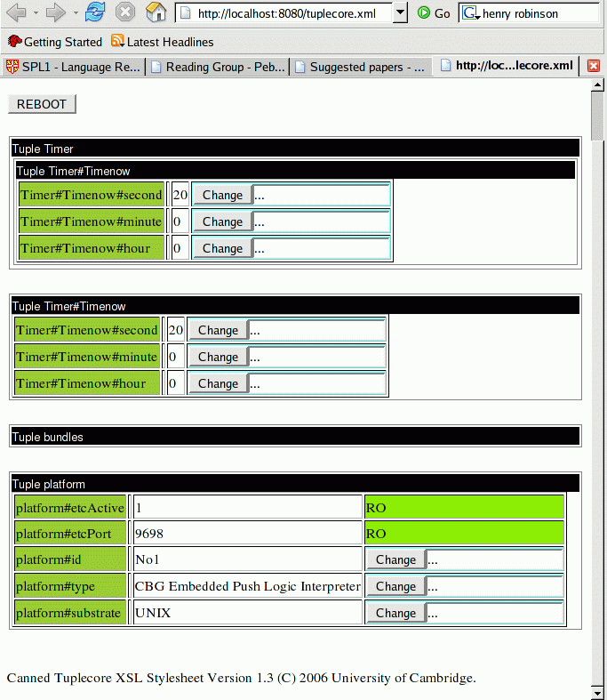Click the Google search engine icon

click(x=470, y=13)
